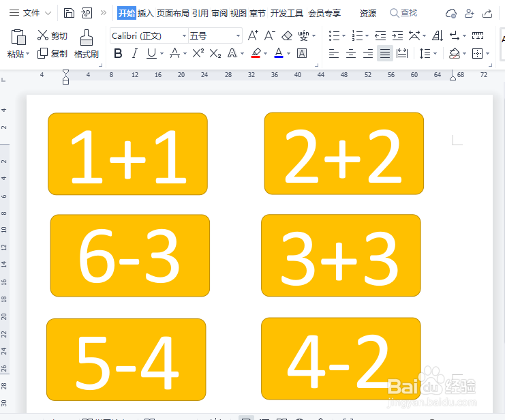505x420 pixels.
Task: Click the cloud sync status icon
Action: (x=451, y=14)
